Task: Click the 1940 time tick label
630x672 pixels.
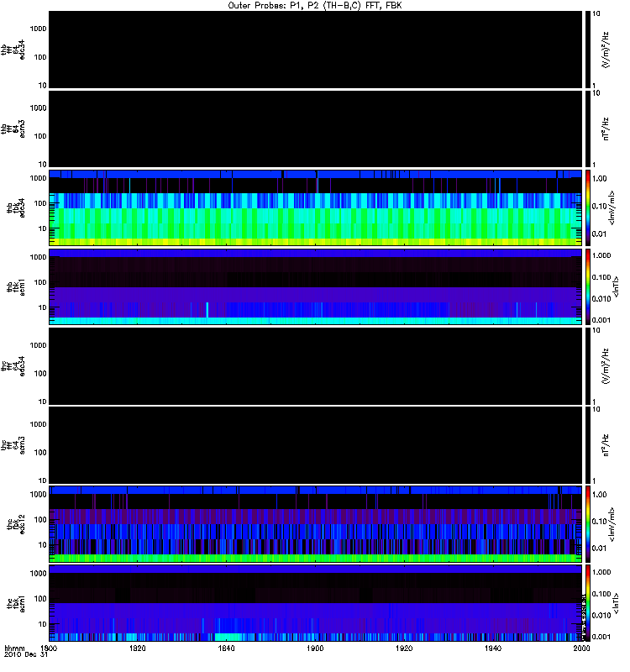Action: (493, 648)
